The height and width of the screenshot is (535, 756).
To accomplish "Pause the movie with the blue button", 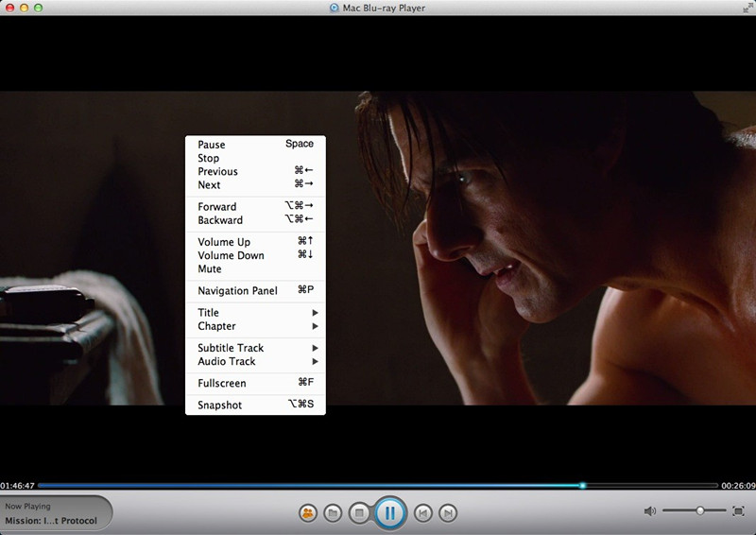I will [x=390, y=513].
